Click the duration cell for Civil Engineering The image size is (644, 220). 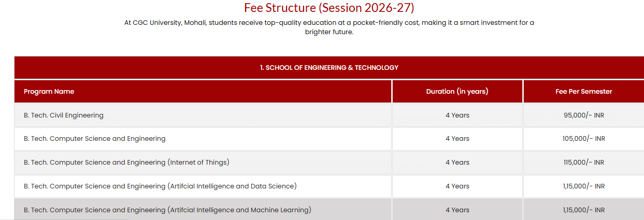point(457,115)
